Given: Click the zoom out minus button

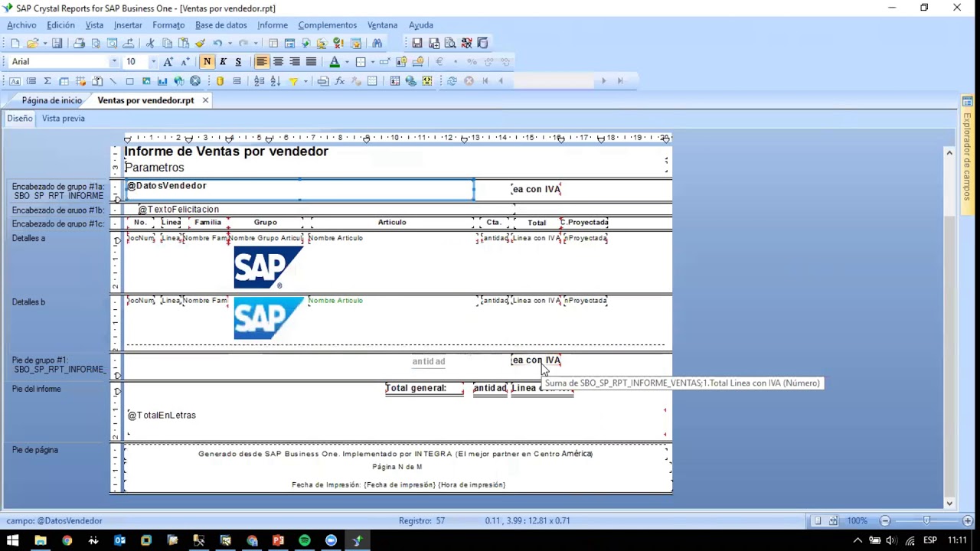Looking at the screenshot, I should click(884, 520).
